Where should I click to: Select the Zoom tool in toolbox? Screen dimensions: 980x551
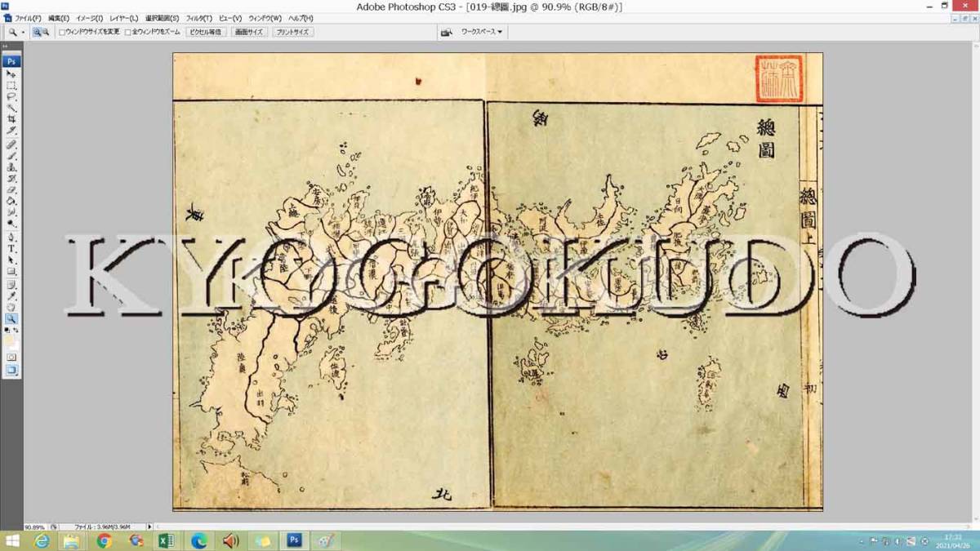[11, 319]
